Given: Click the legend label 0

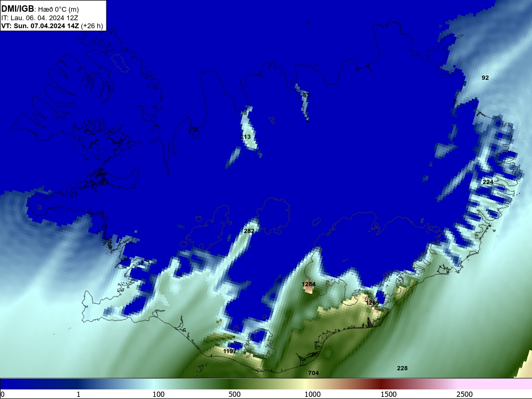Looking at the screenshot, I should (x=3, y=394).
